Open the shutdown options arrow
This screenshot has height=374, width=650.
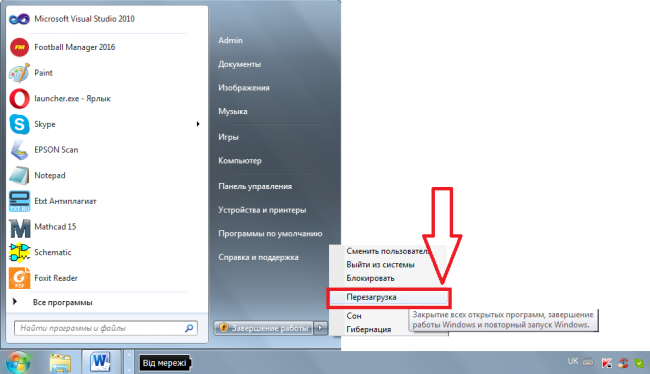pos(320,328)
